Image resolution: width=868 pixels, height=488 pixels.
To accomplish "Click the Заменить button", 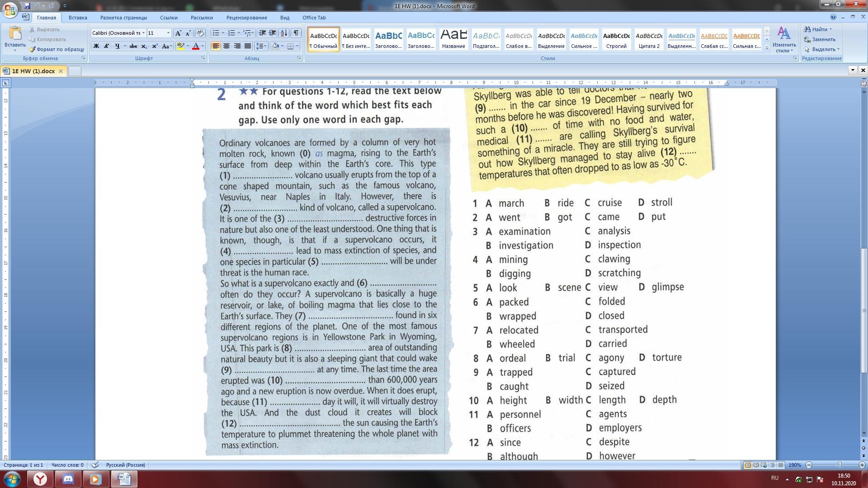I will tap(820, 39).
